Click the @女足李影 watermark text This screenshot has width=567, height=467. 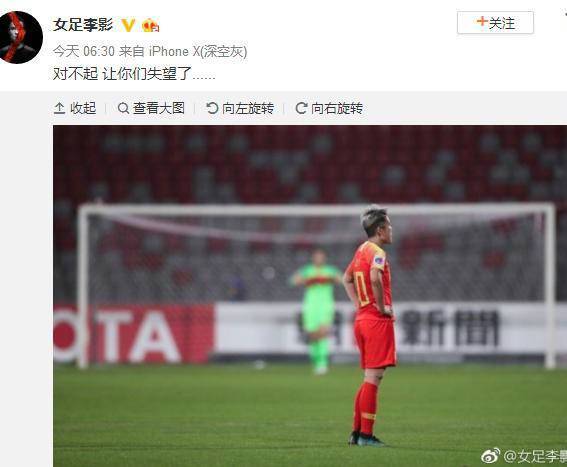[535, 457]
